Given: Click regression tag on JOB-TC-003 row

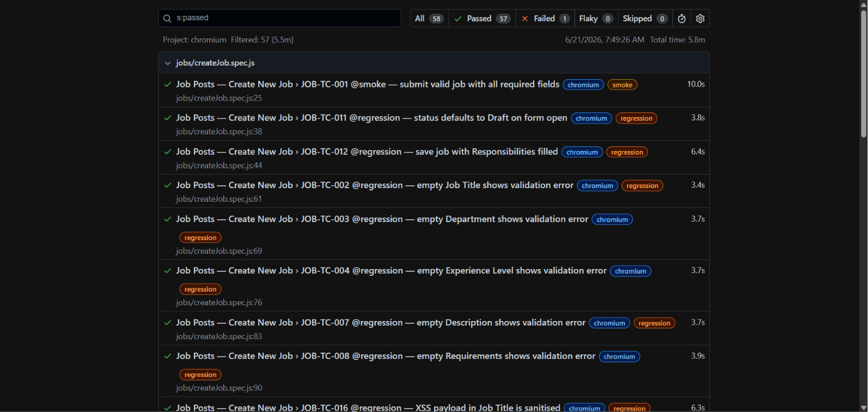Looking at the screenshot, I should 201,237.
